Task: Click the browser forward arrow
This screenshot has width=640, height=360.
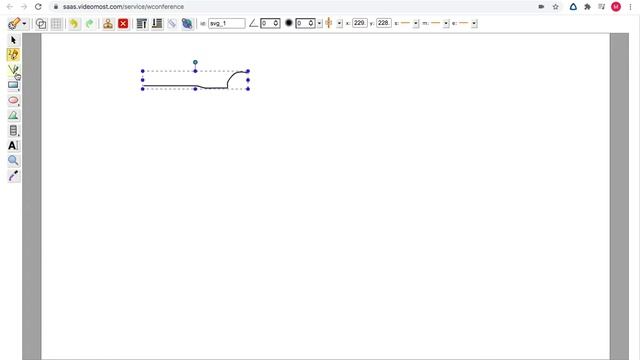Action: click(x=24, y=7)
